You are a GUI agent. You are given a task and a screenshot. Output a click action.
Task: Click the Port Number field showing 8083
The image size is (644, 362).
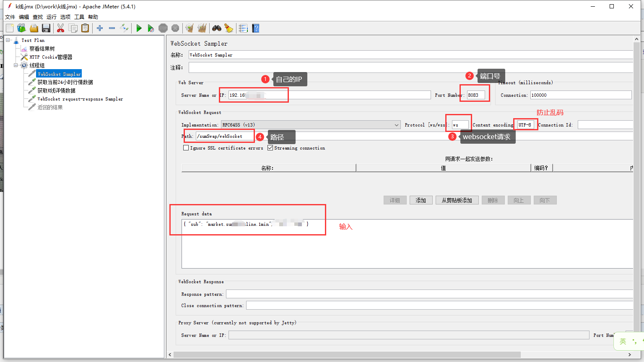click(x=476, y=95)
